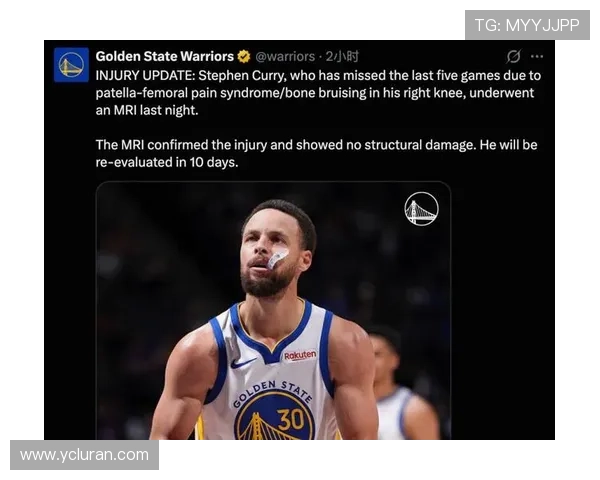This screenshot has height=480, width=600.
Task: Click the gold verified badge
Action: [244, 57]
